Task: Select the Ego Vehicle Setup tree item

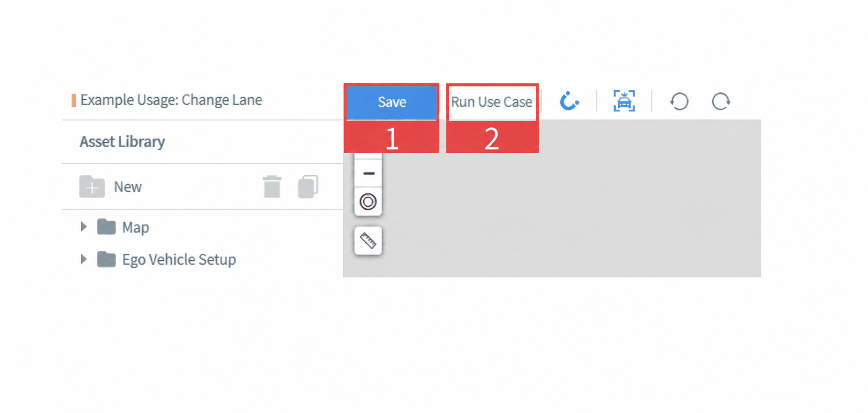Action: pos(167,260)
